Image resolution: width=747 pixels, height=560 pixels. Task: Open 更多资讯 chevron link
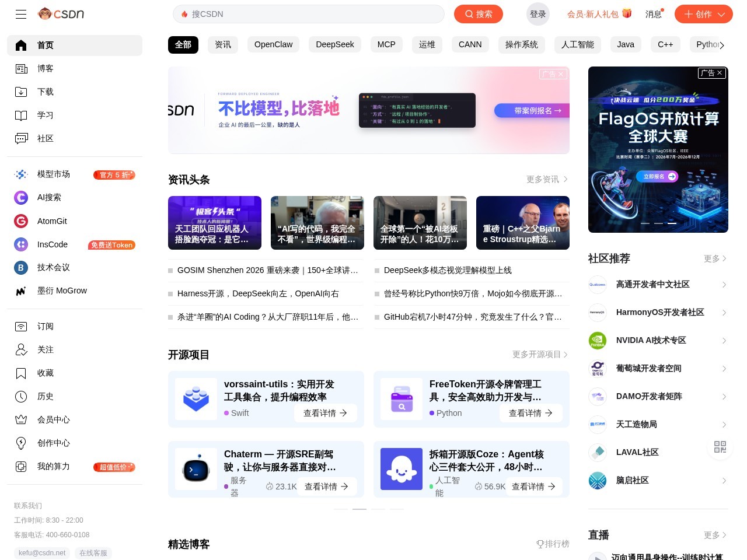click(565, 179)
